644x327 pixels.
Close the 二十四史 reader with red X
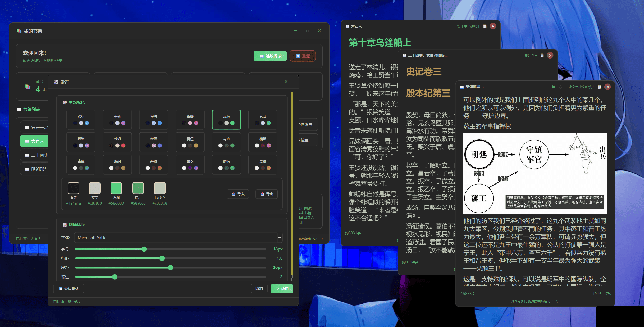click(550, 55)
